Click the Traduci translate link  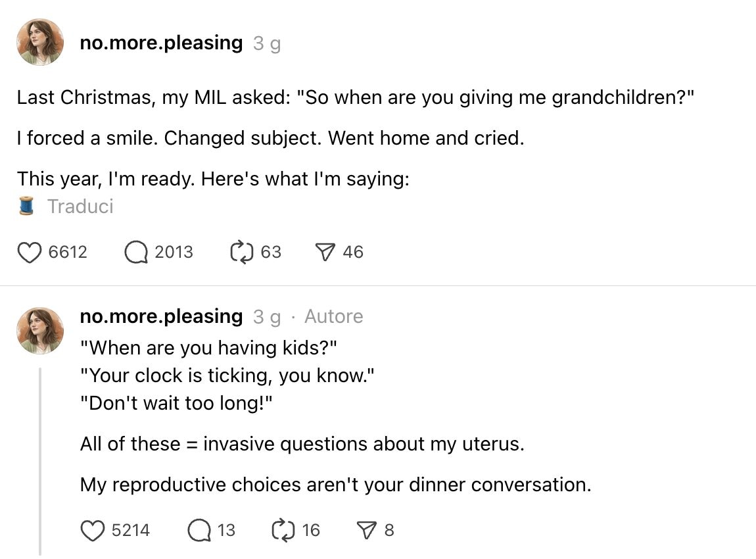pos(80,207)
